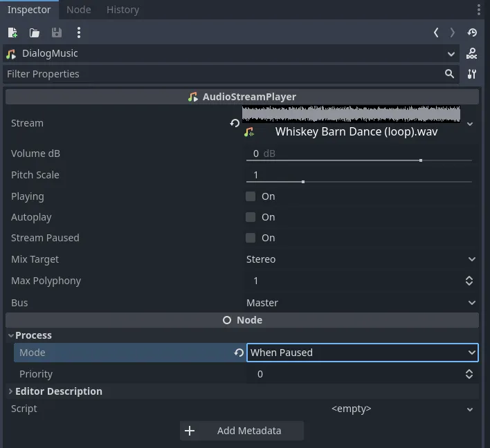Open inspector property tools menu

[471, 74]
